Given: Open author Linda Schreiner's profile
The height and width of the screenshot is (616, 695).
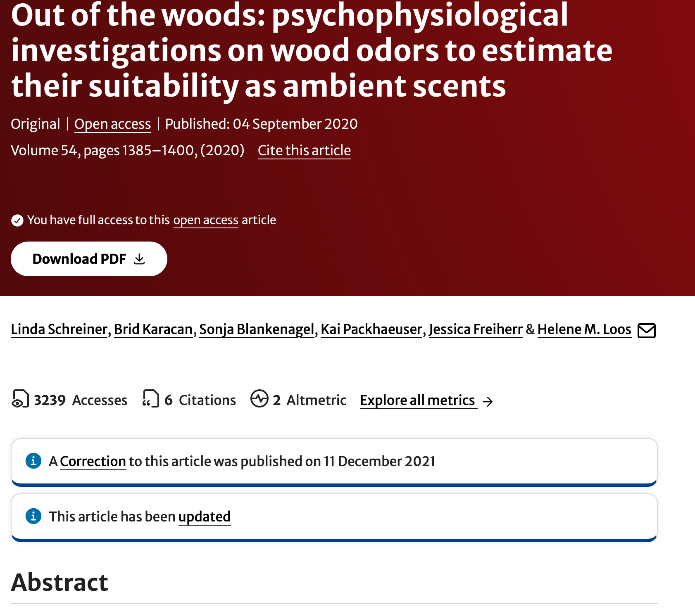Looking at the screenshot, I should pyautogui.click(x=59, y=329).
